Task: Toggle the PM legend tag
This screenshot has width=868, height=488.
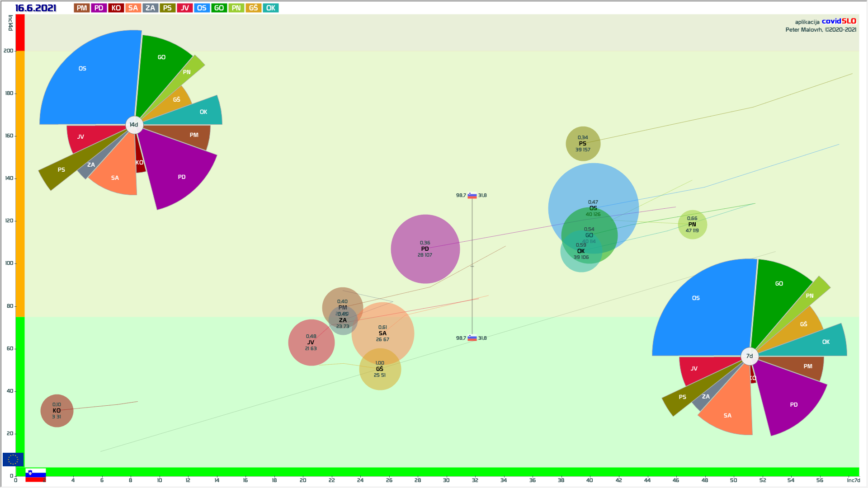Action: point(82,8)
